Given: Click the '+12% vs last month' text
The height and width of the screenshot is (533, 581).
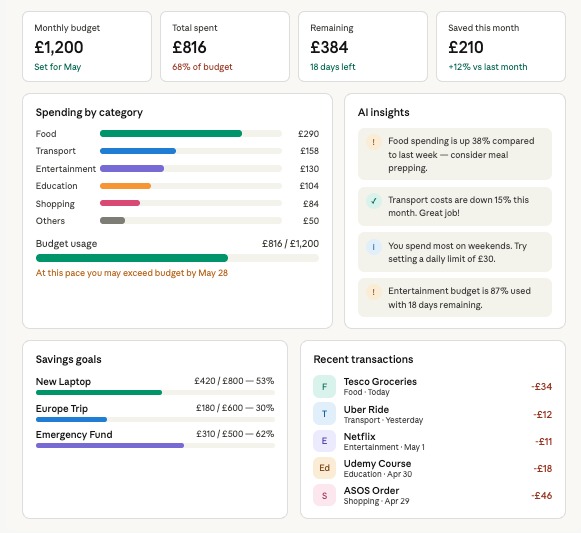Looking at the screenshot, I should coord(488,67).
